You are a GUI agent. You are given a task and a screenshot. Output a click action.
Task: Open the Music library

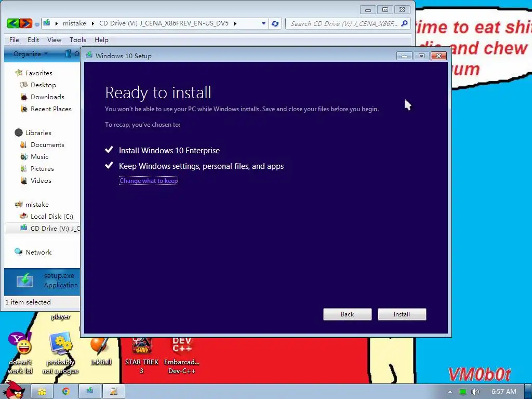39,156
